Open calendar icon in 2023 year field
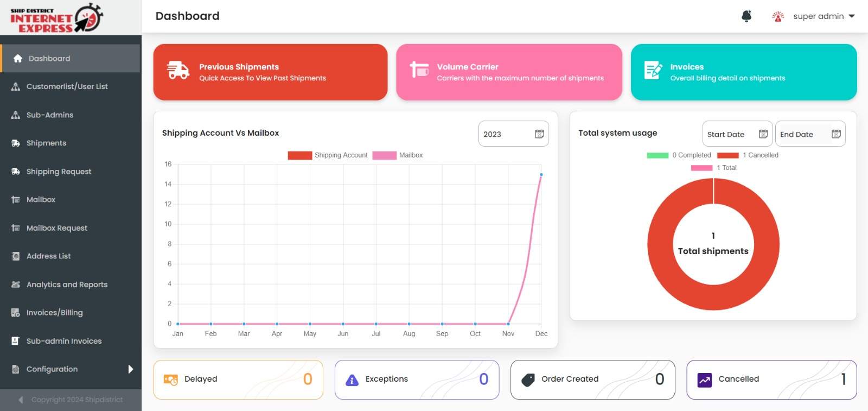Screen dimensions: 868x411 [539, 134]
